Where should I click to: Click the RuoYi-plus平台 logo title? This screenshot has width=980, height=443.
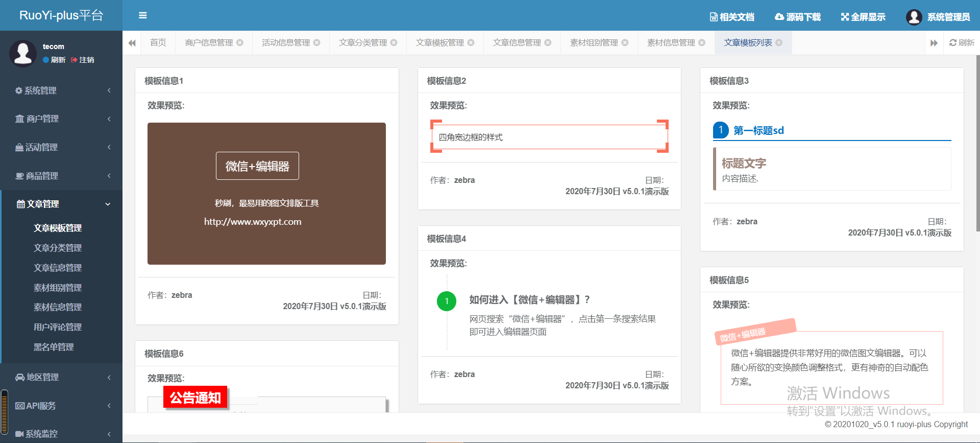point(61,15)
